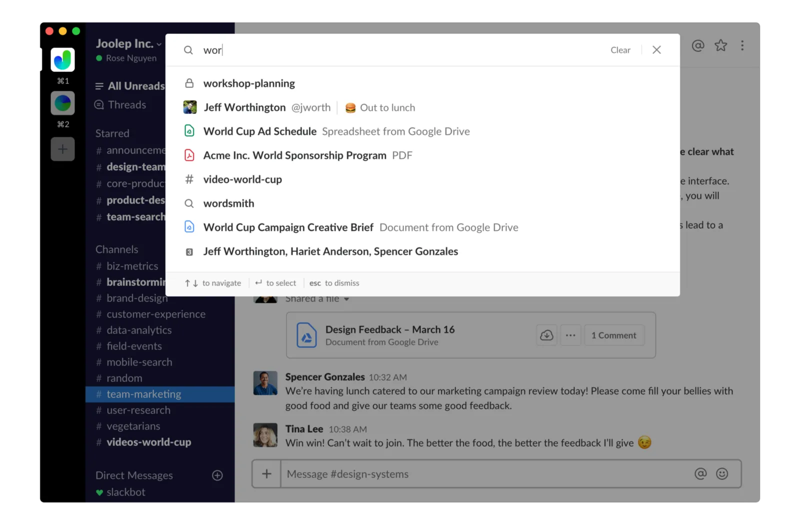Click the message input field for #design-systems
Image resolution: width=800 pixels, height=532 pixels.
pyautogui.click(x=450, y=473)
